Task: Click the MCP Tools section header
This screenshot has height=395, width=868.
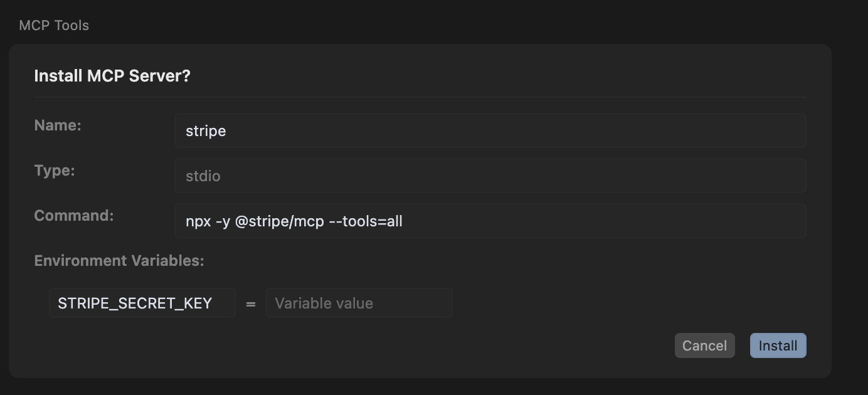Action: (x=54, y=25)
